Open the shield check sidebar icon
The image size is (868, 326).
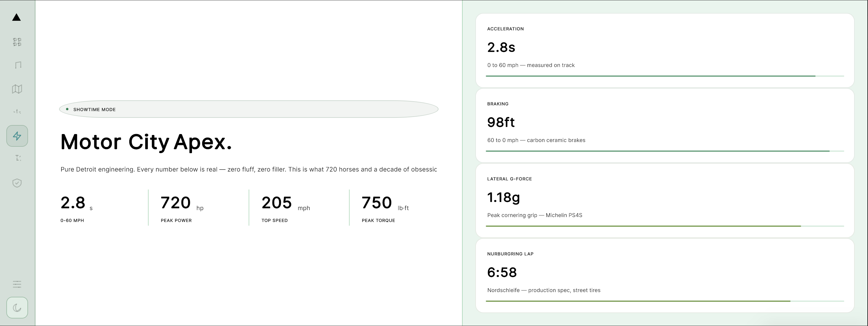[x=17, y=183]
